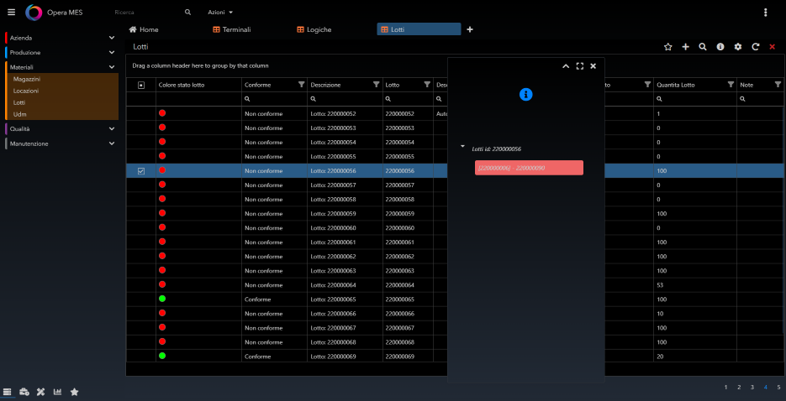Go to page 5 of the grid
Screen dimensions: 786x401
[778, 387]
